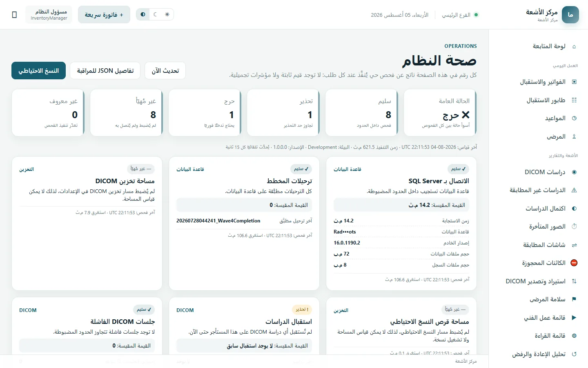588x368 pixels.
Task: Switch to high-contrast theme mode
Action: click(x=143, y=14)
